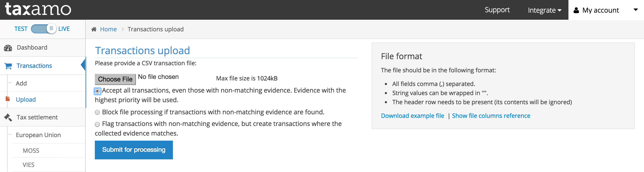This screenshot has height=172, width=644.
Task: Click Submit for processing button
Action: (x=134, y=150)
